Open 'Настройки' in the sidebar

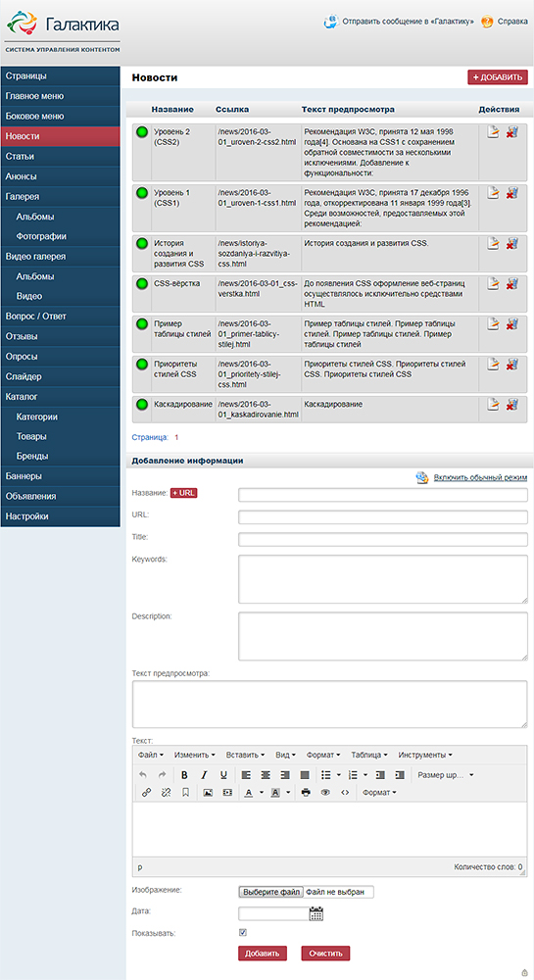pyautogui.click(x=60, y=516)
